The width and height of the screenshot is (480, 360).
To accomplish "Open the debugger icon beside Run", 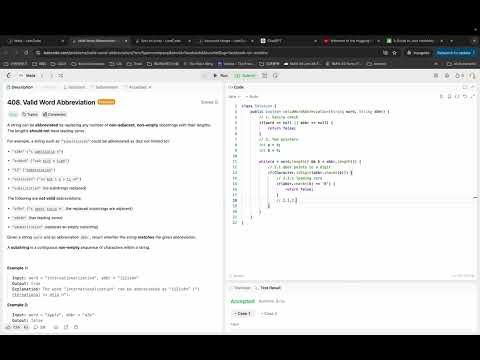I will pos(204,76).
